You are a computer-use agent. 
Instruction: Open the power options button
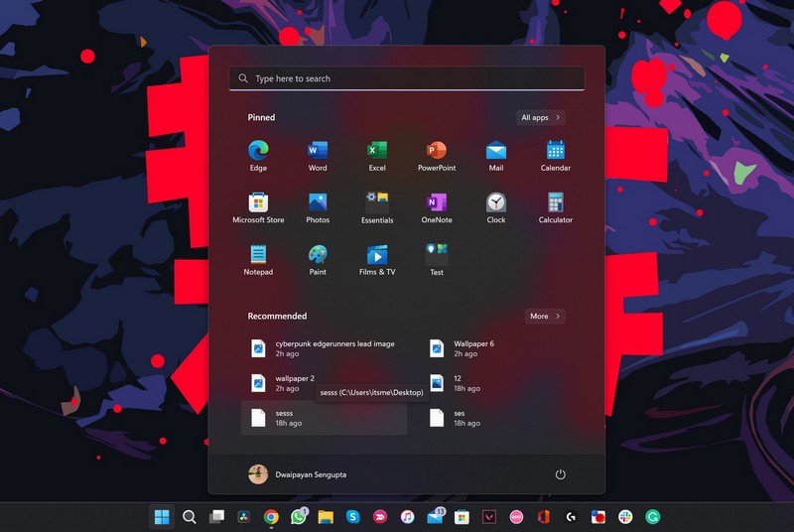[560, 474]
